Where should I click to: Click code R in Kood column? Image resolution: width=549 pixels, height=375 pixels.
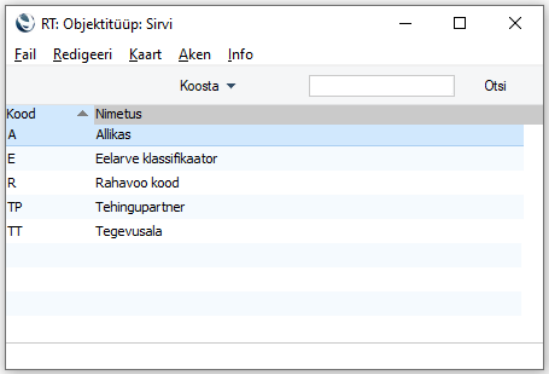tap(12, 183)
